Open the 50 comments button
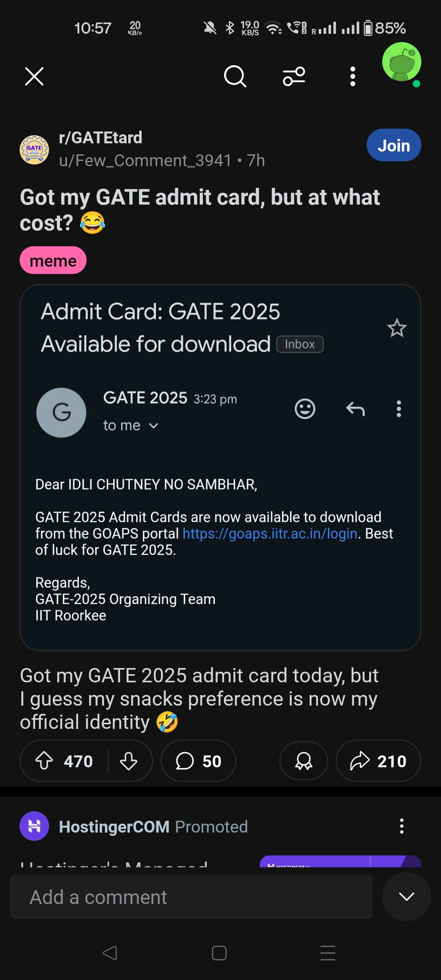441x980 pixels. pos(198,761)
